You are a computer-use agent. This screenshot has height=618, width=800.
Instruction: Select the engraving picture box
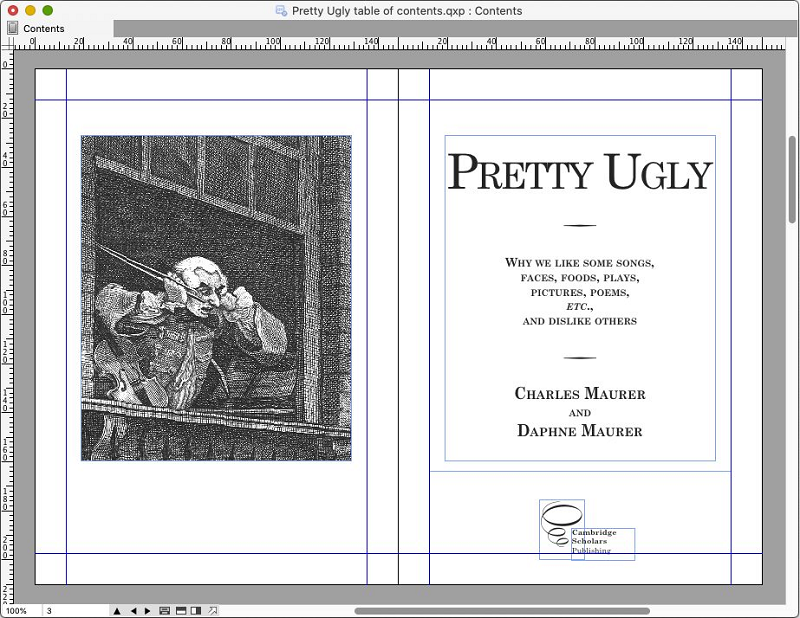click(x=216, y=298)
